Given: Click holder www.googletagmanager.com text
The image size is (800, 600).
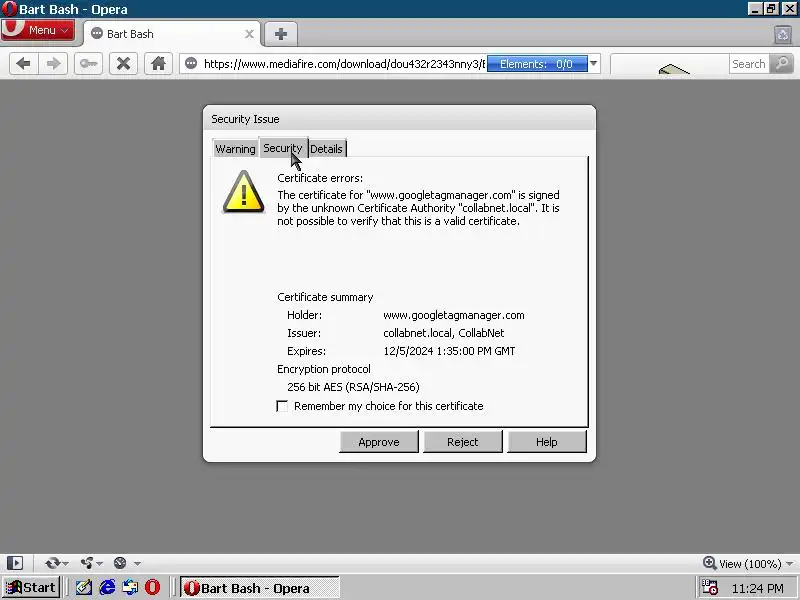Looking at the screenshot, I should (454, 315).
